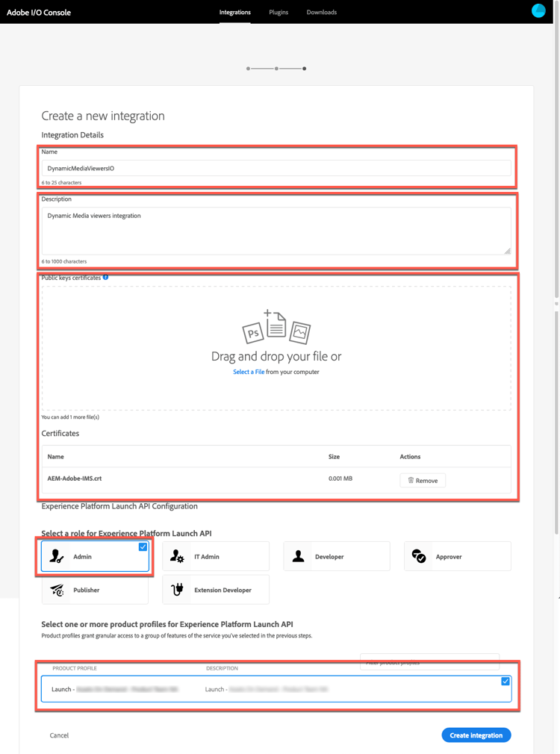Click the Filter product profiles field
Image resolution: width=560 pixels, height=754 pixels.
tap(429, 662)
